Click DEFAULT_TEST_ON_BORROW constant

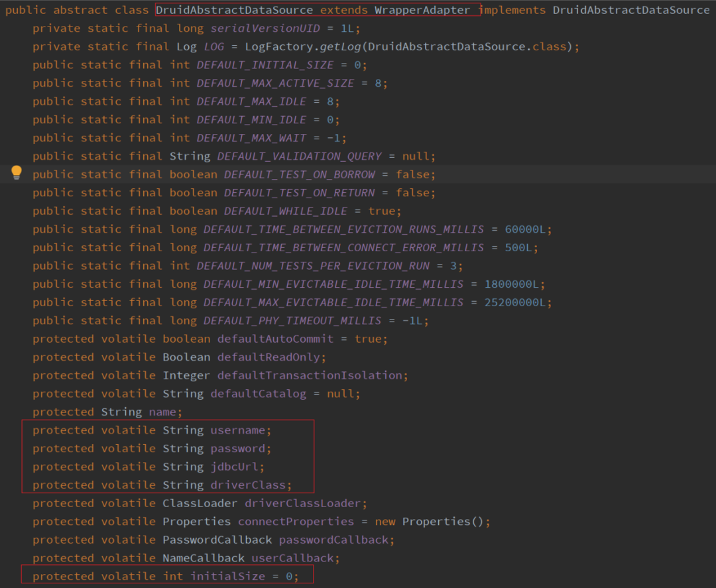click(x=299, y=174)
